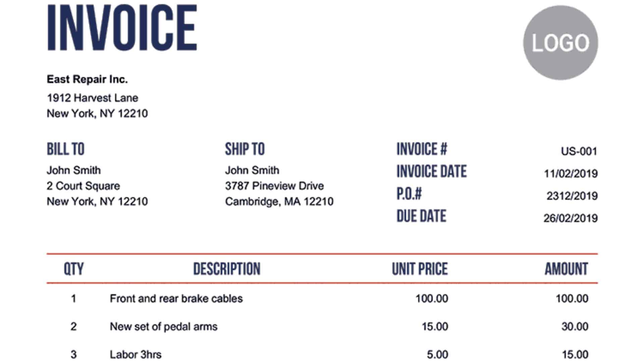Click the BILL TO heading
The height and width of the screenshot is (362, 644).
click(66, 149)
